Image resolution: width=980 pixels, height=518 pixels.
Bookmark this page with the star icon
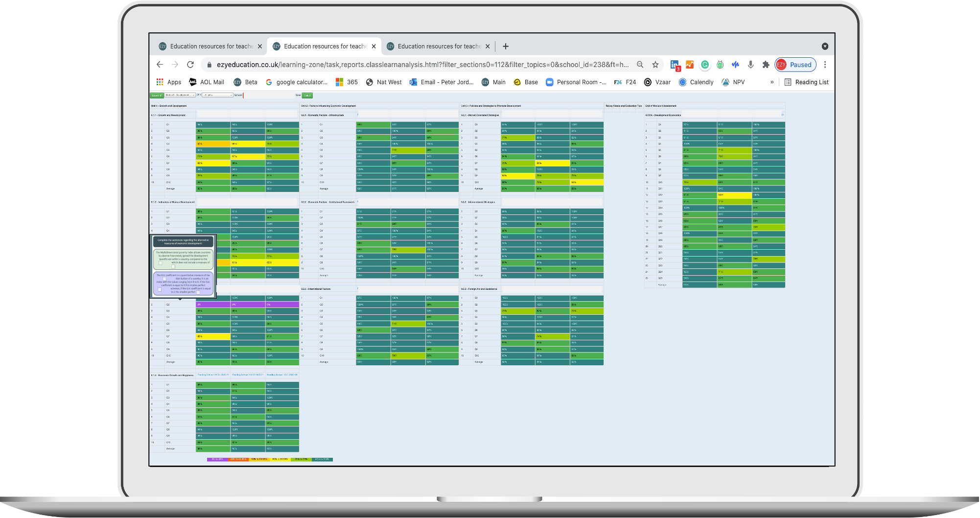click(655, 65)
